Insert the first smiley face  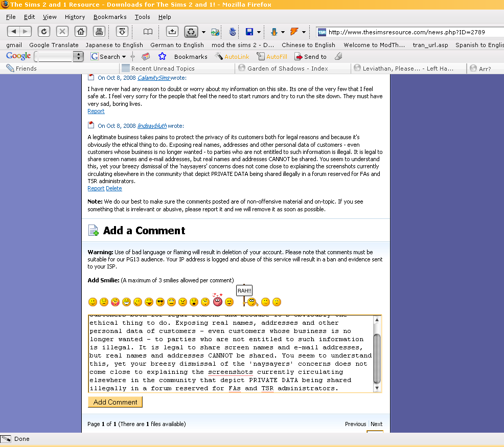click(x=93, y=302)
